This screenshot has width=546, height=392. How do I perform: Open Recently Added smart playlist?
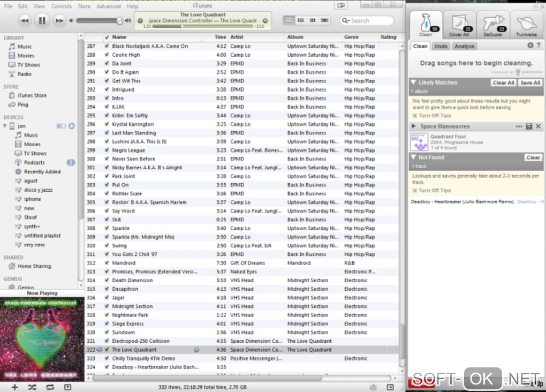(42, 172)
